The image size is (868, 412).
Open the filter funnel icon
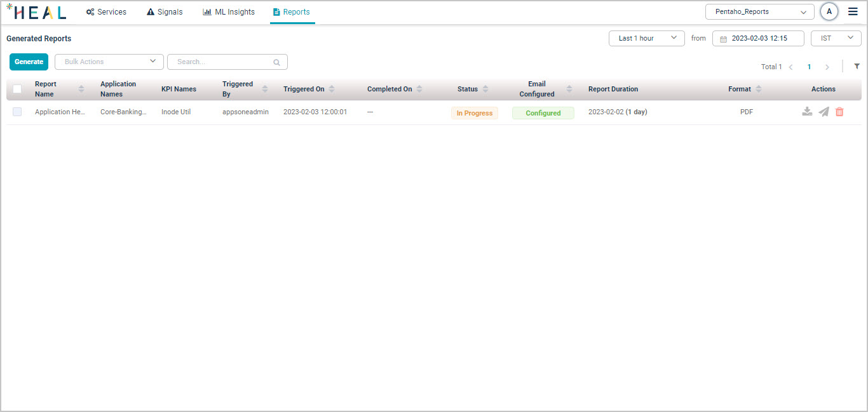click(857, 66)
